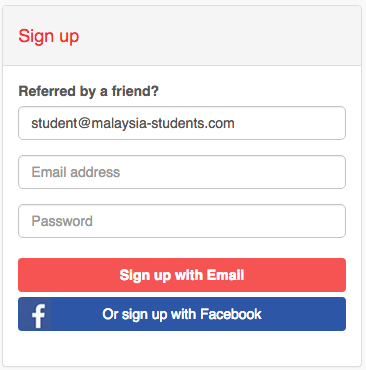Click the "student@" portion of the referral email
366x370 pixels.
(x=61, y=123)
